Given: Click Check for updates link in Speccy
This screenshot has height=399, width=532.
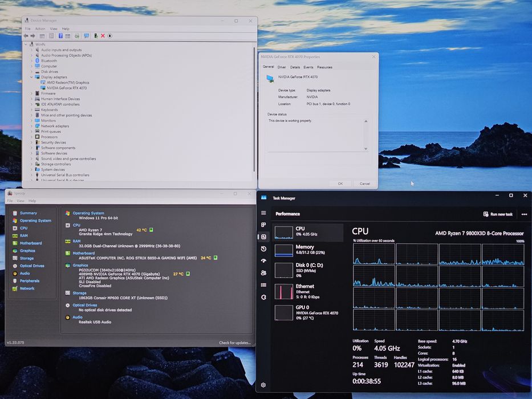Looking at the screenshot, I should point(235,343).
